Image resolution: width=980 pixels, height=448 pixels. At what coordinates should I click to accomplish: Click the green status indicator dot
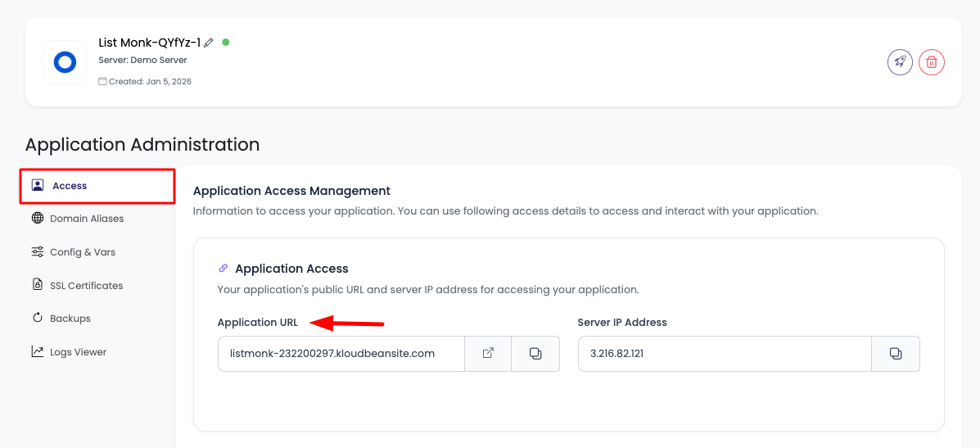226,43
